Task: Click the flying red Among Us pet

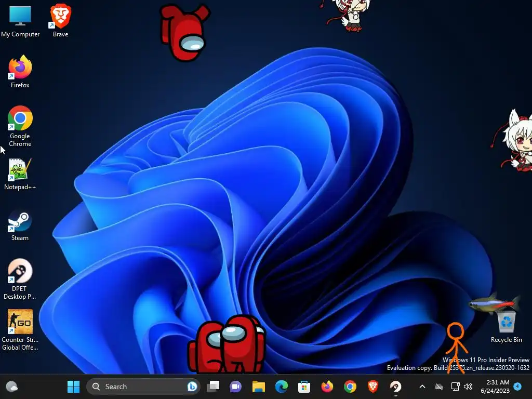Action: click(x=185, y=33)
